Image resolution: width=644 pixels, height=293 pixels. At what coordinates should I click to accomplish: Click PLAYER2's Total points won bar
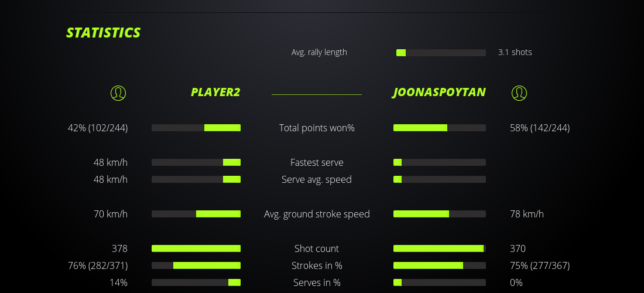pos(196,128)
